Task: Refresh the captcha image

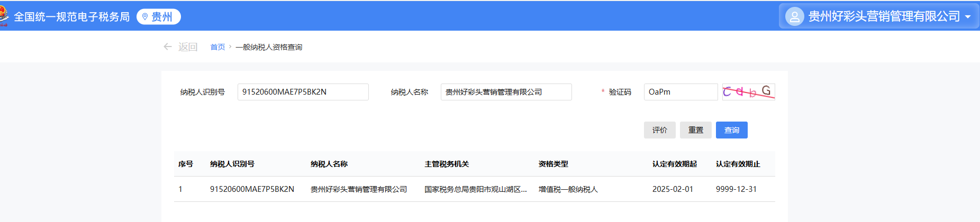Action: point(748,92)
